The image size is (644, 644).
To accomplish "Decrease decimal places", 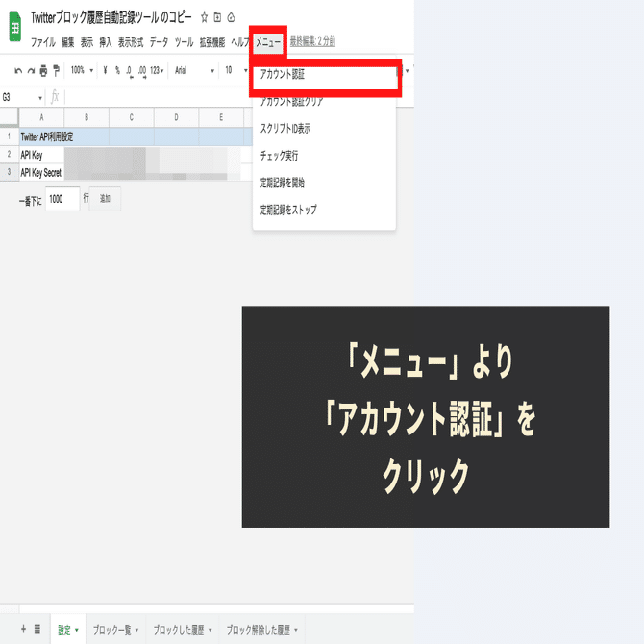I will pyautogui.click(x=129, y=71).
